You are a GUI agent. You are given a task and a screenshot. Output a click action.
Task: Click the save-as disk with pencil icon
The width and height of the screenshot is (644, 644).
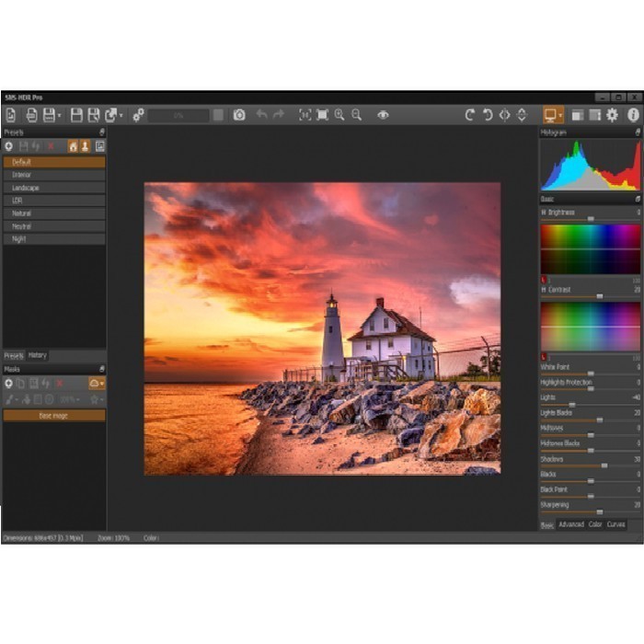(x=94, y=115)
